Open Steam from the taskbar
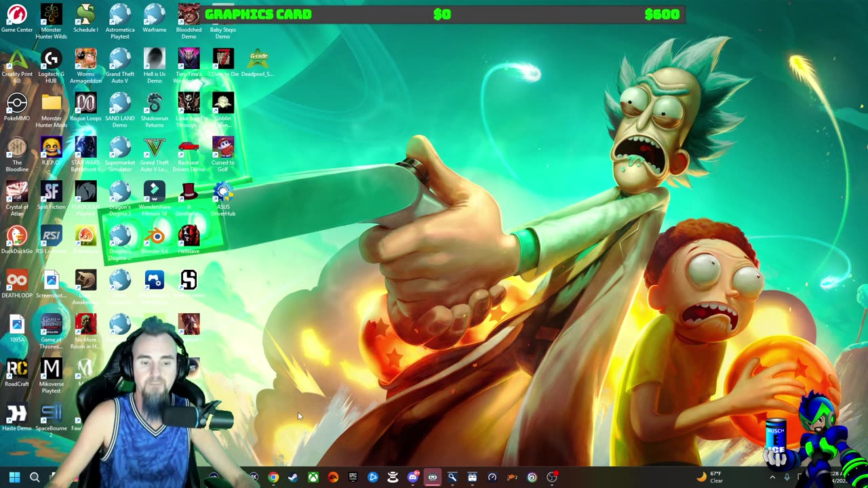The image size is (868, 488). [293, 477]
